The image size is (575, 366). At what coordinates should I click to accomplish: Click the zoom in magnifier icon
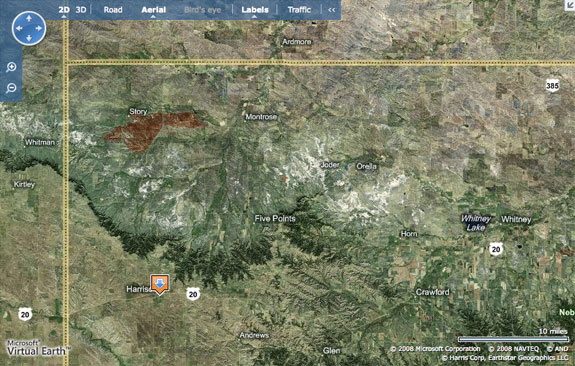tap(11, 67)
